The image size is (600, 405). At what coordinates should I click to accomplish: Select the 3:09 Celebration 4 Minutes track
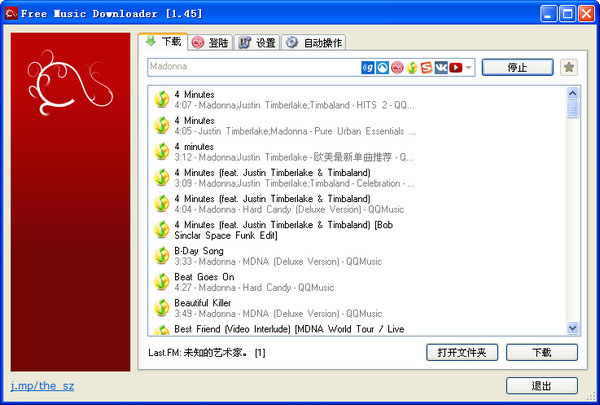click(357, 178)
